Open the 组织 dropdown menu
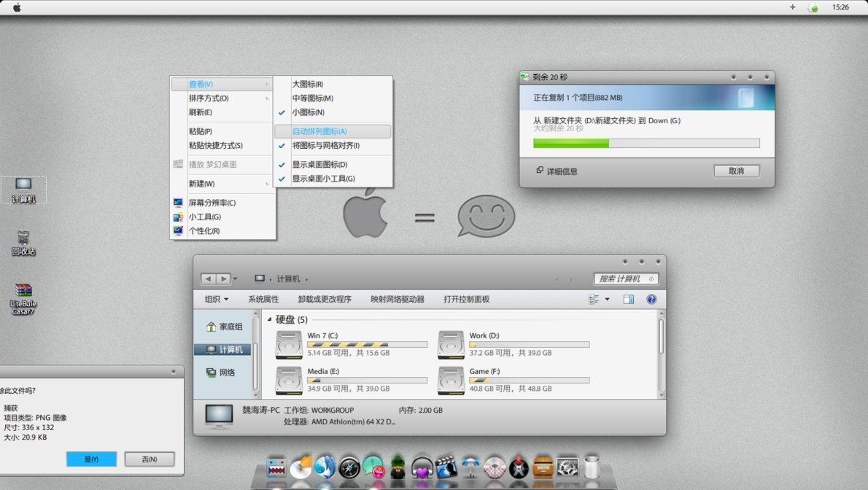Viewport: 868px width, 490px height. pyautogui.click(x=216, y=299)
